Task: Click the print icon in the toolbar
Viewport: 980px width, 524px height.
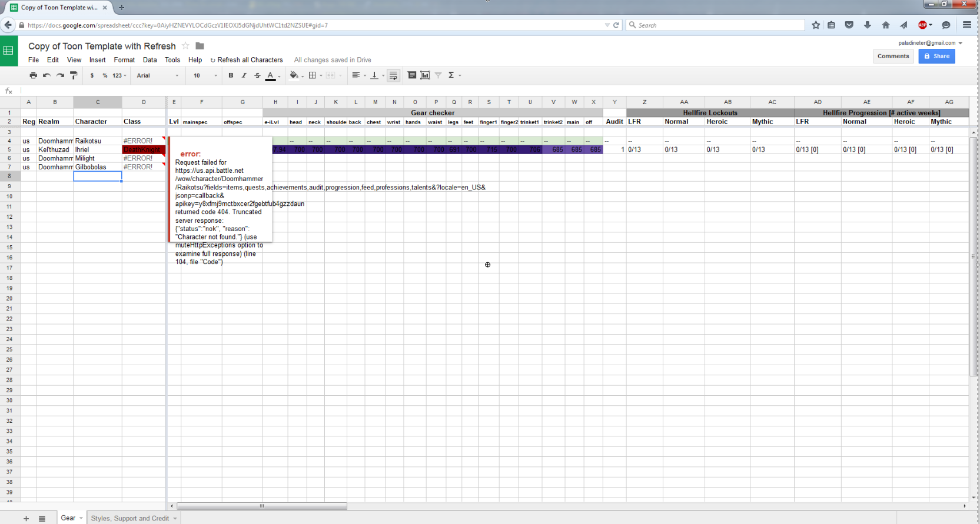Action: click(x=33, y=75)
